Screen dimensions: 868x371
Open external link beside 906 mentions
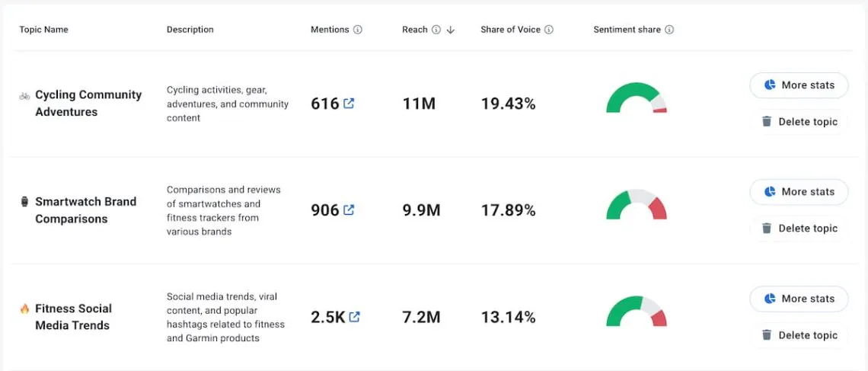[x=349, y=210]
